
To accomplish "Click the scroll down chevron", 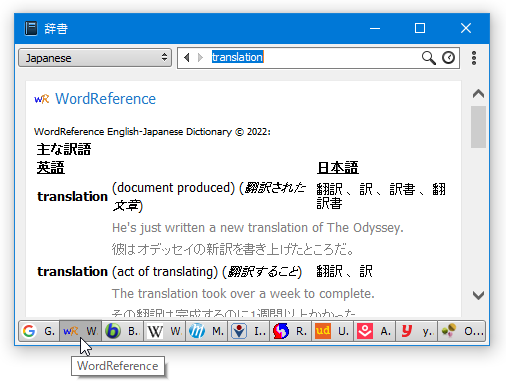I will [478, 295].
